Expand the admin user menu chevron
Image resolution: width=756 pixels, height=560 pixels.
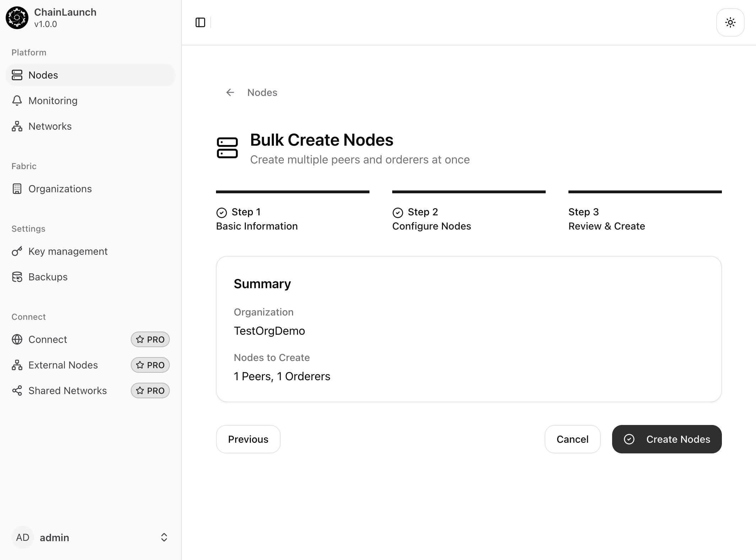(x=164, y=537)
